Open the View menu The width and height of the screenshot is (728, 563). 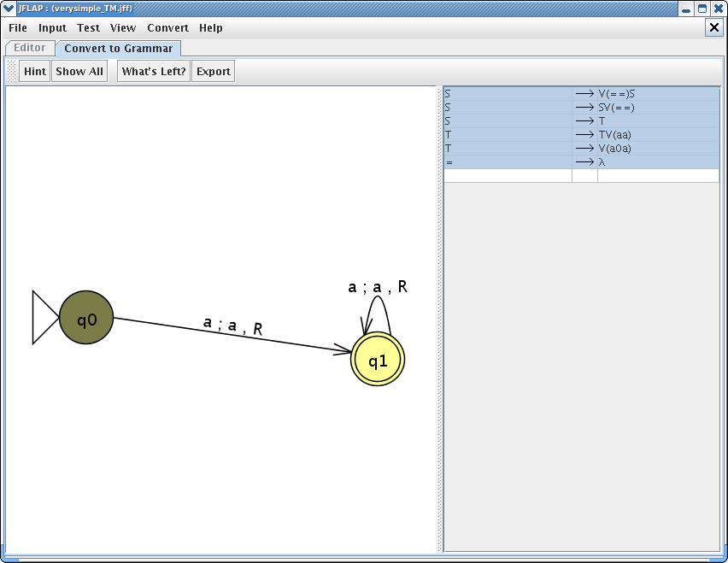pos(123,28)
